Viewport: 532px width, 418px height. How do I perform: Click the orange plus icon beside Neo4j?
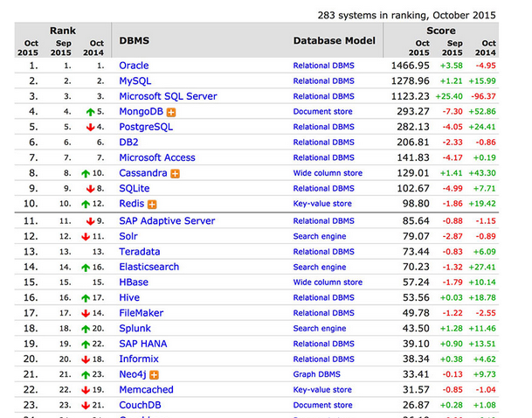[154, 375]
